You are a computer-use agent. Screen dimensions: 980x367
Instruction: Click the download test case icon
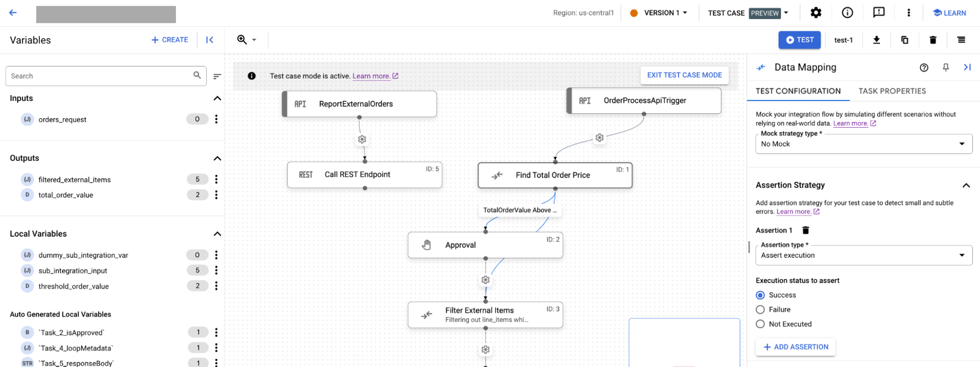click(877, 40)
